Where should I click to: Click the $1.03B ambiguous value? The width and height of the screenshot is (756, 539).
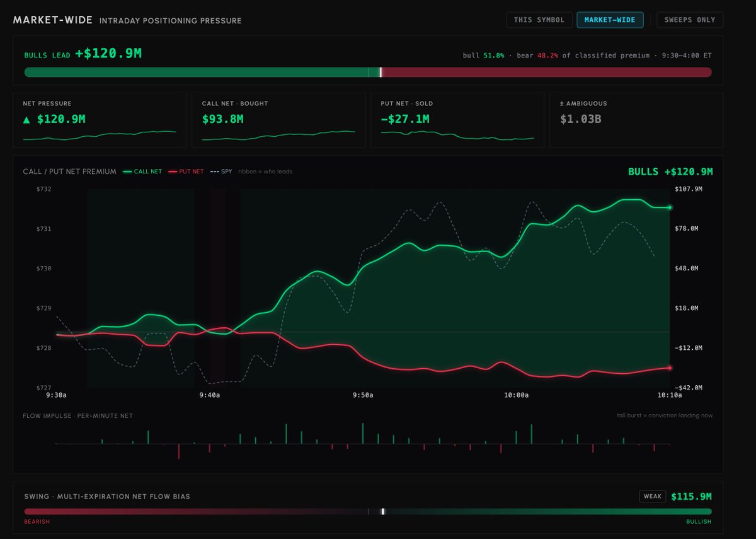coord(580,119)
